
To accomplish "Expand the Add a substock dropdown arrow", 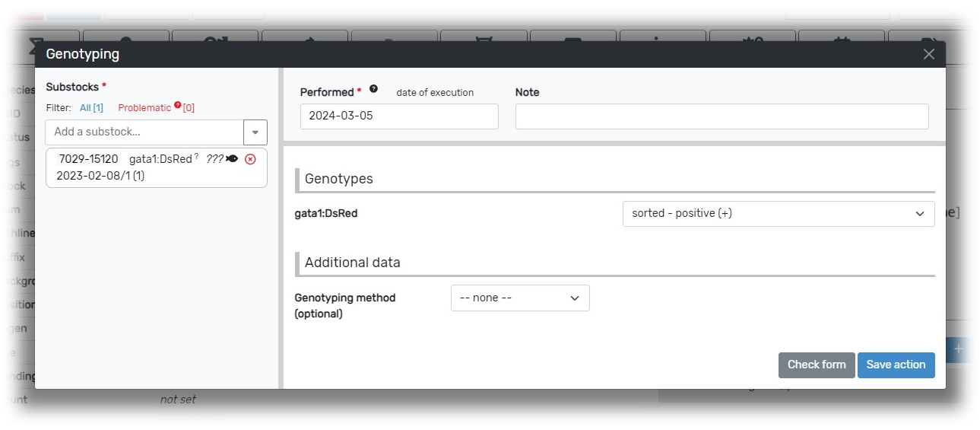I will point(255,132).
